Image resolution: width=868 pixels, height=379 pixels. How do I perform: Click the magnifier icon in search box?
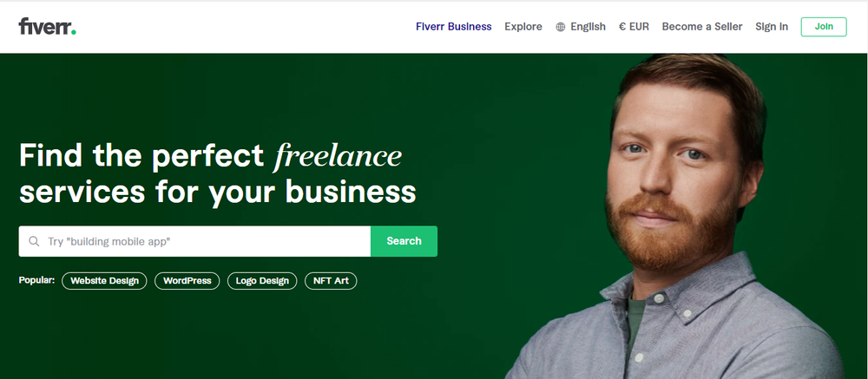pyautogui.click(x=34, y=241)
